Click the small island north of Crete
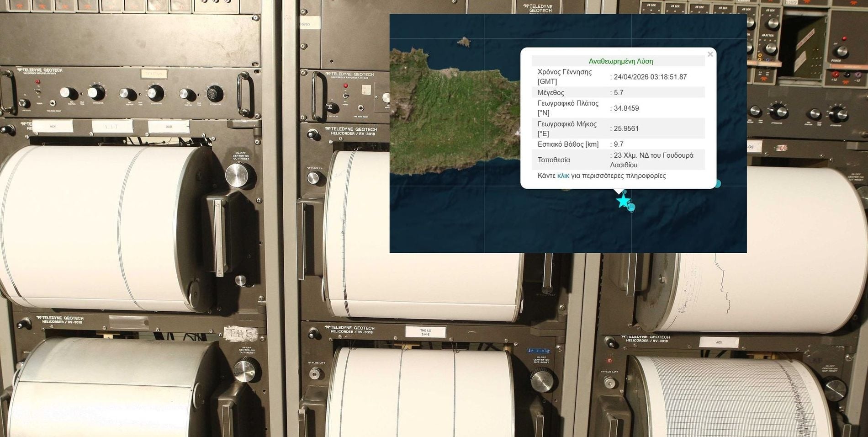 [x=464, y=43]
